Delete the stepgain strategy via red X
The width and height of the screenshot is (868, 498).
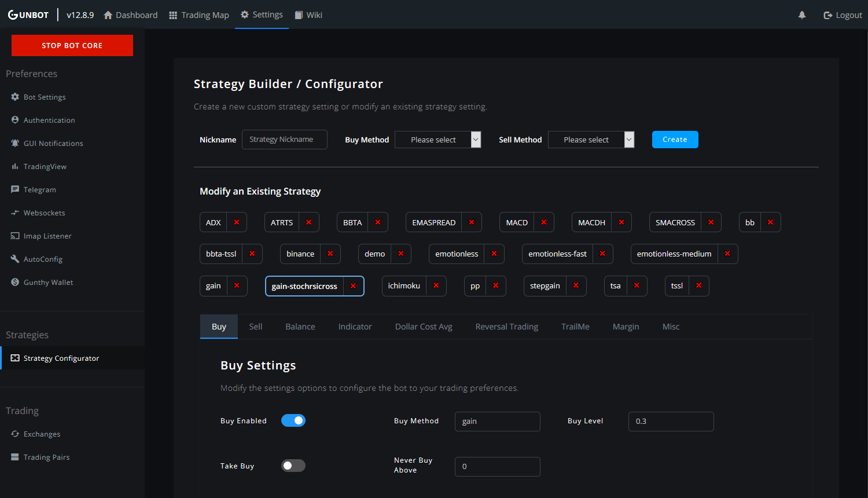point(576,285)
